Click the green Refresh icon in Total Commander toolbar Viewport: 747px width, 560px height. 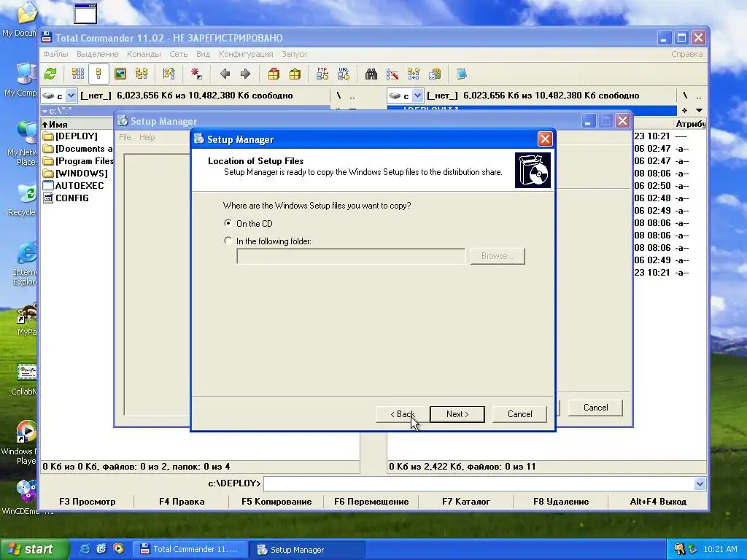click(50, 74)
